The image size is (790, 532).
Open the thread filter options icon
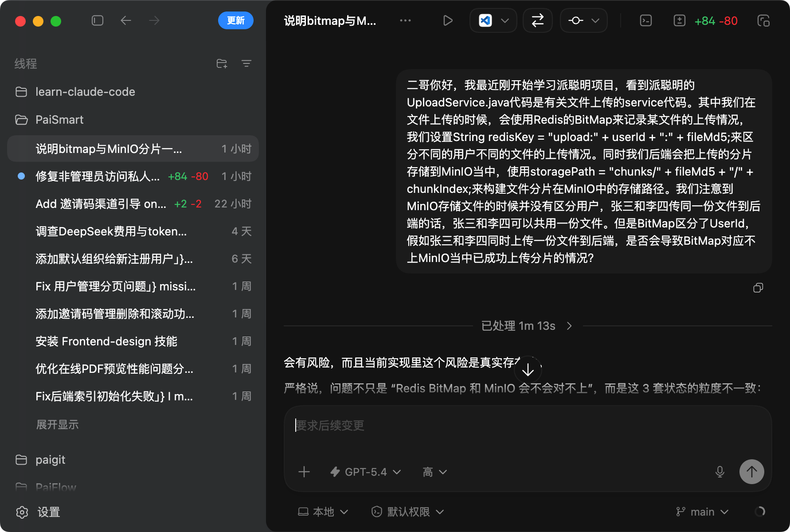coord(246,64)
